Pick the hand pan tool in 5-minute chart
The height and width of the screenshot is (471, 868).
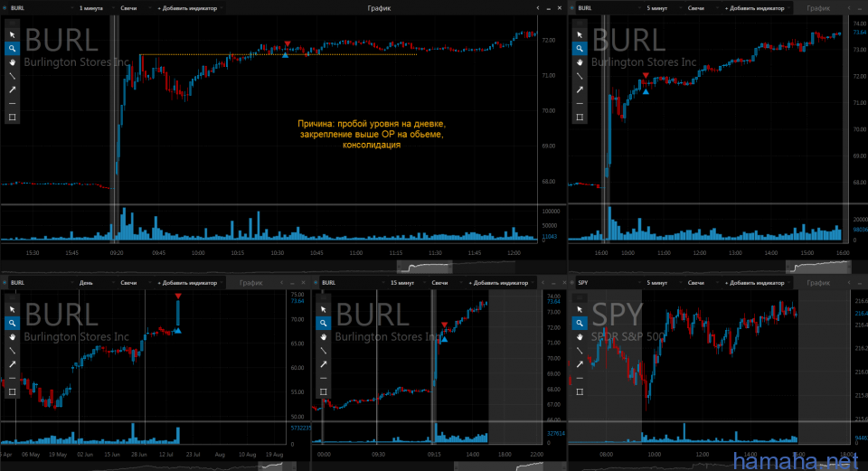580,62
